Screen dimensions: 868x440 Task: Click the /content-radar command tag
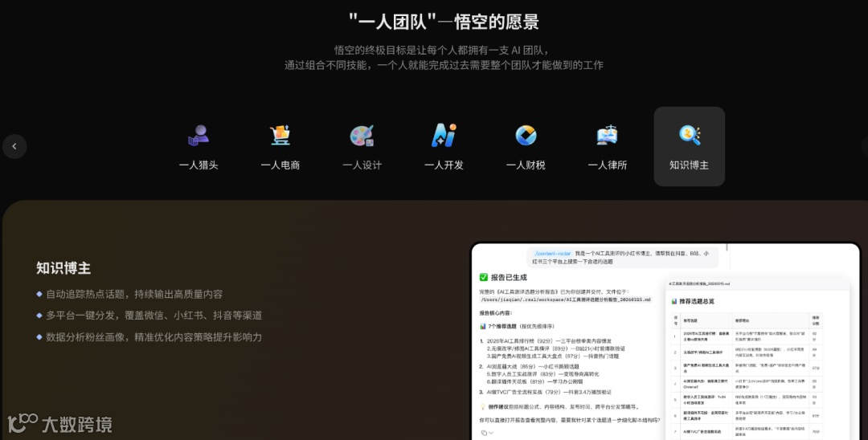click(552, 254)
